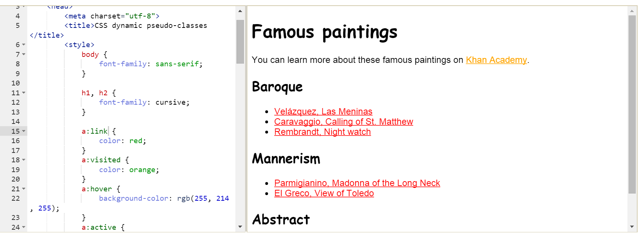The width and height of the screenshot is (644, 235).
Task: Fold the a:hover rule on line 21
Action: pos(24,189)
